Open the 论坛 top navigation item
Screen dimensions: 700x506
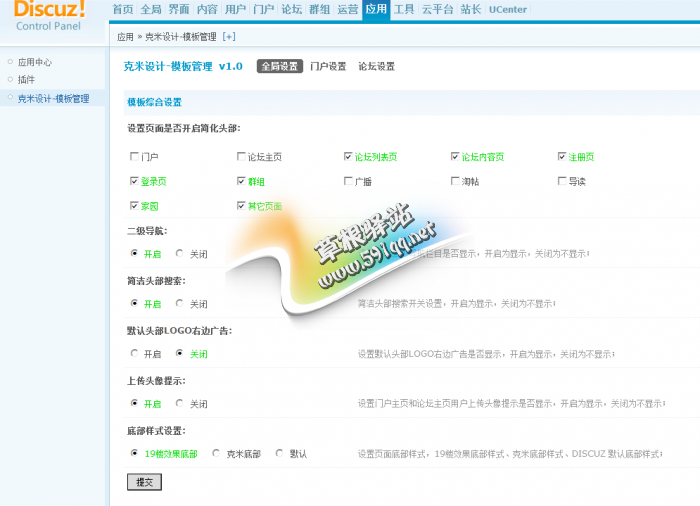pos(291,9)
